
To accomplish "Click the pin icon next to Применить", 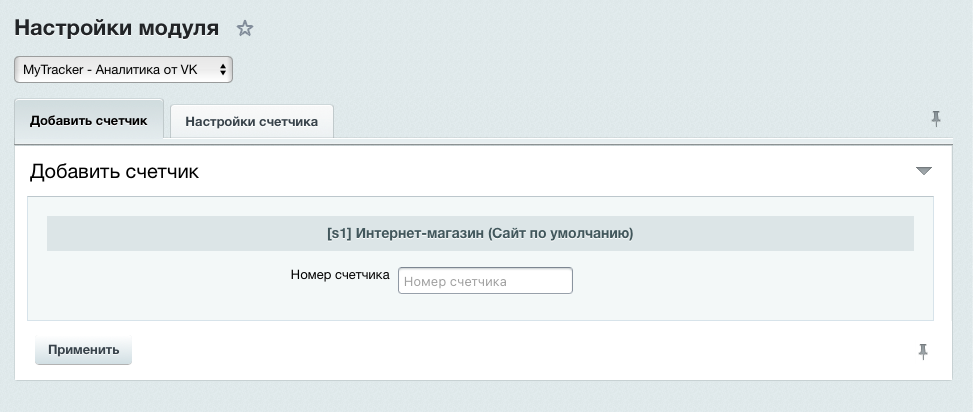I will tap(922, 351).
